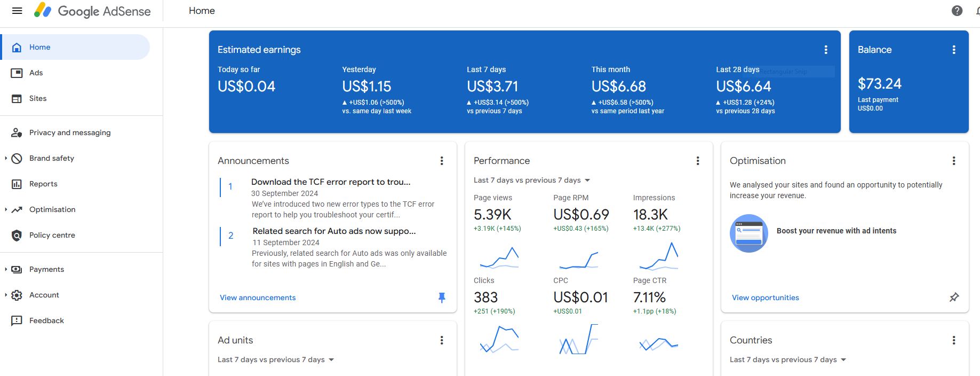Click the CPC sparkline chart
980x376 pixels.
[x=579, y=339]
